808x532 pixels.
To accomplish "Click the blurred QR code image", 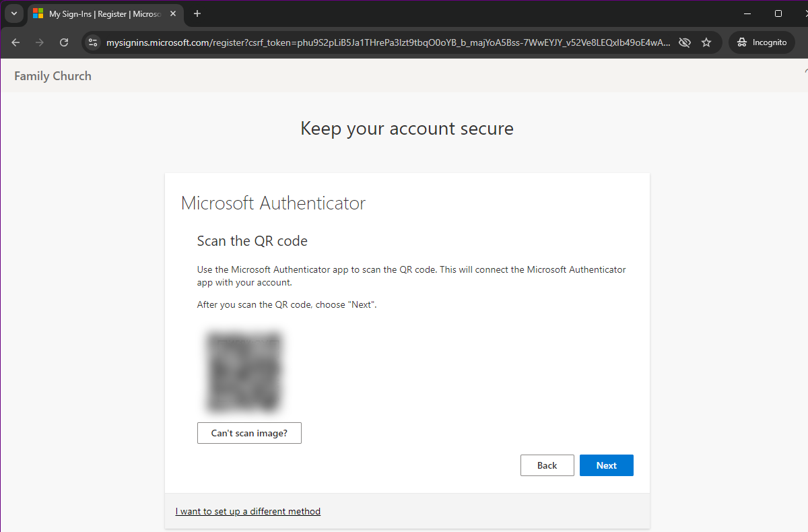I will 244,371.
